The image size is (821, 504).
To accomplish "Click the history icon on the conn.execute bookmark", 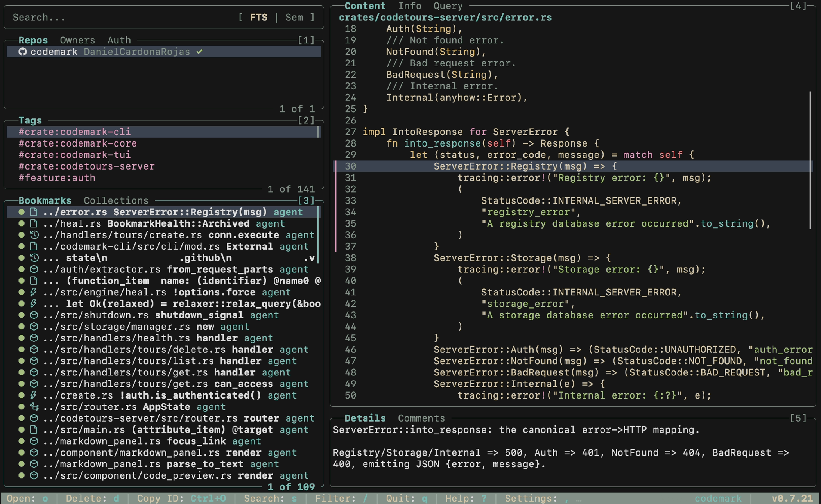I will pos(34,235).
